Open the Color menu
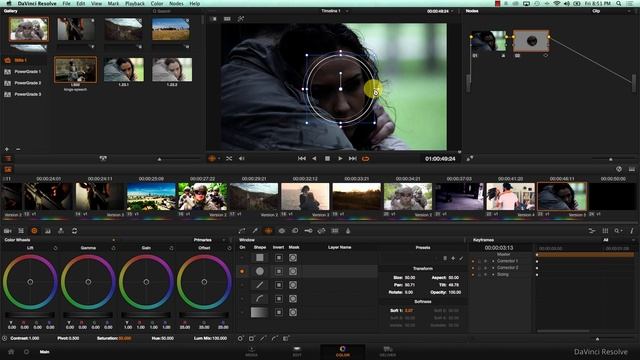This screenshot has width=640, height=360. 157,3
